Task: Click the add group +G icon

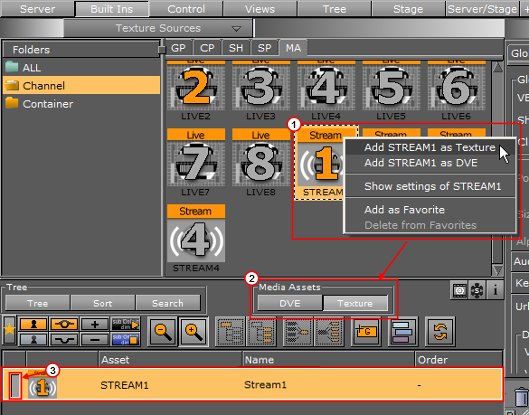Action: tap(366, 331)
